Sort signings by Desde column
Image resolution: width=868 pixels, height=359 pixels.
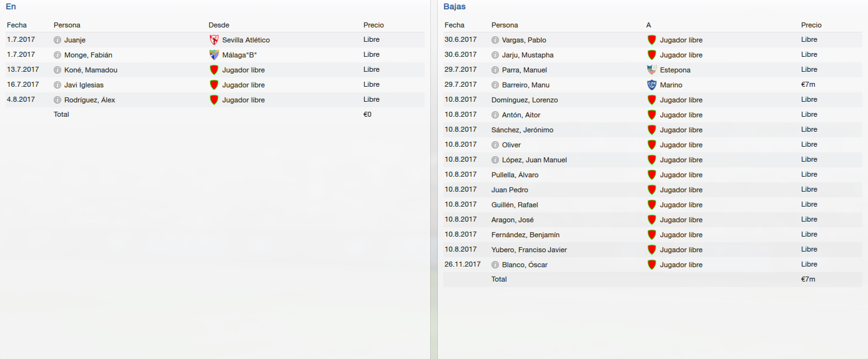click(x=219, y=25)
